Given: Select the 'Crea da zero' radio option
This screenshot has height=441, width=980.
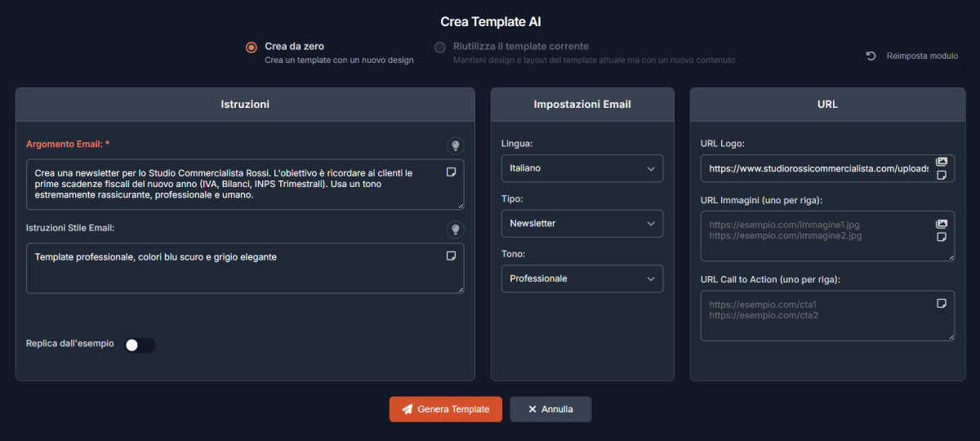Looking at the screenshot, I should pos(252,47).
